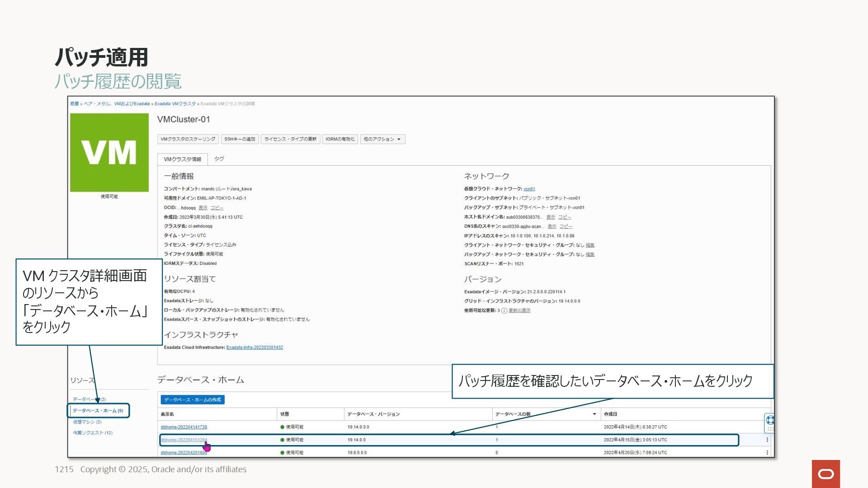Click VMクラスタのスケーリング button
Viewport: 868px width, 488px height.
188,139
